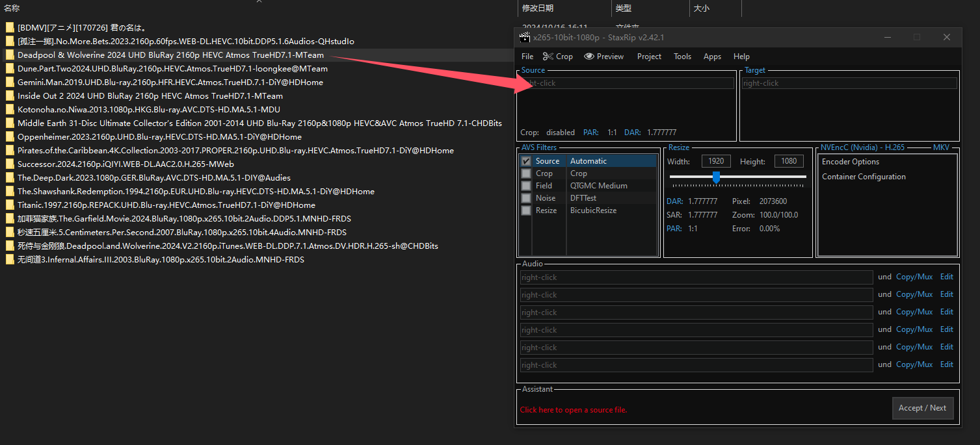
Task: Open the Tools menu
Action: coord(682,57)
